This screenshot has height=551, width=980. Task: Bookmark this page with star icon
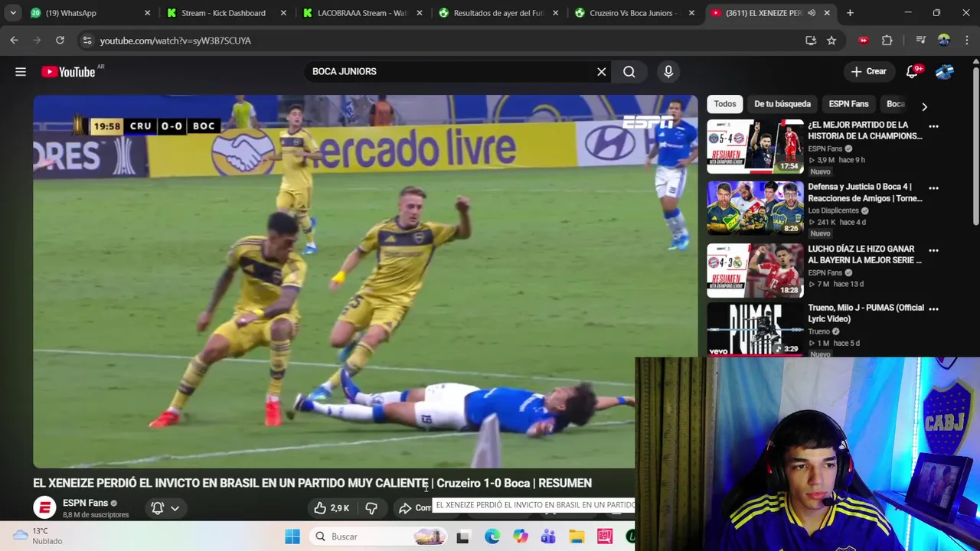click(x=831, y=41)
